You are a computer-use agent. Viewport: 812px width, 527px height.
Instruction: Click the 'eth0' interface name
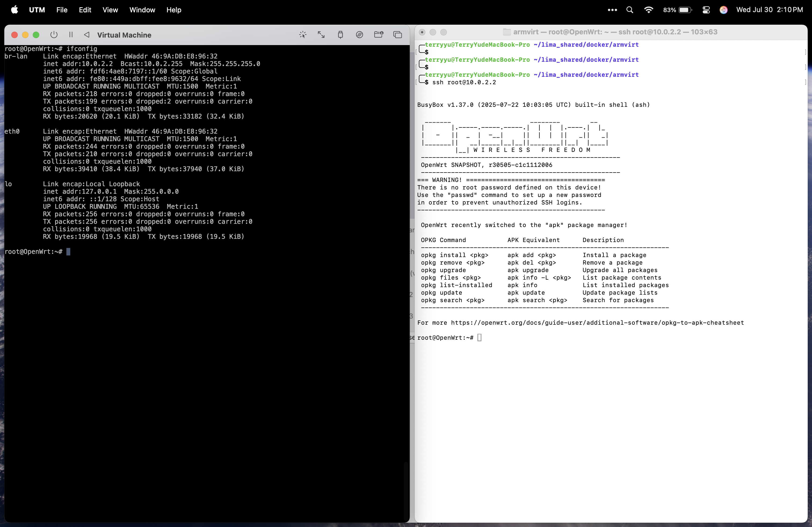(12, 131)
